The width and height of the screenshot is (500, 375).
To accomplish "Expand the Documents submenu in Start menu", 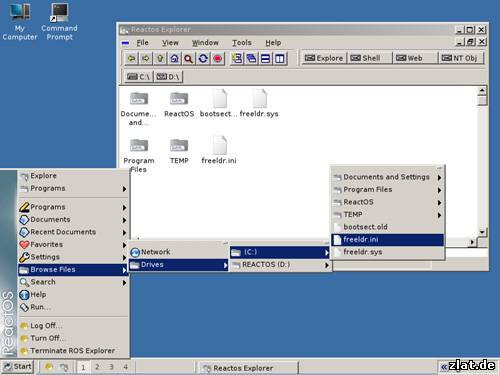I will 73,220.
